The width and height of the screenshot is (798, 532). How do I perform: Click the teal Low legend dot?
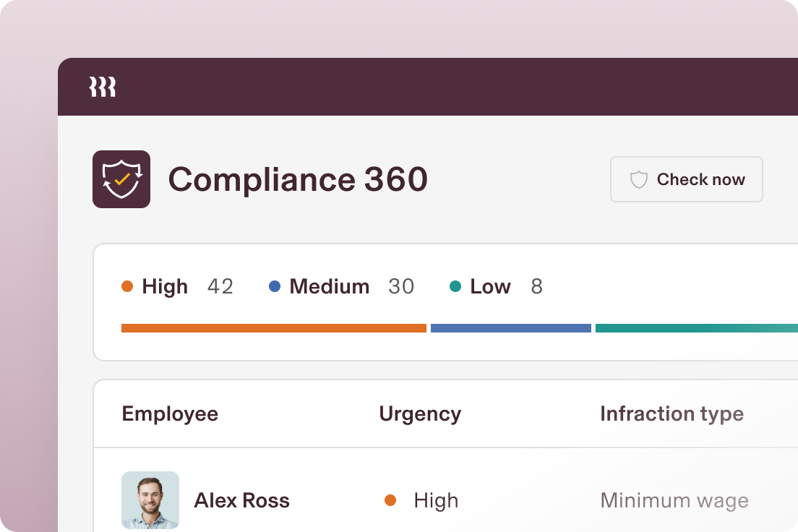(455, 287)
